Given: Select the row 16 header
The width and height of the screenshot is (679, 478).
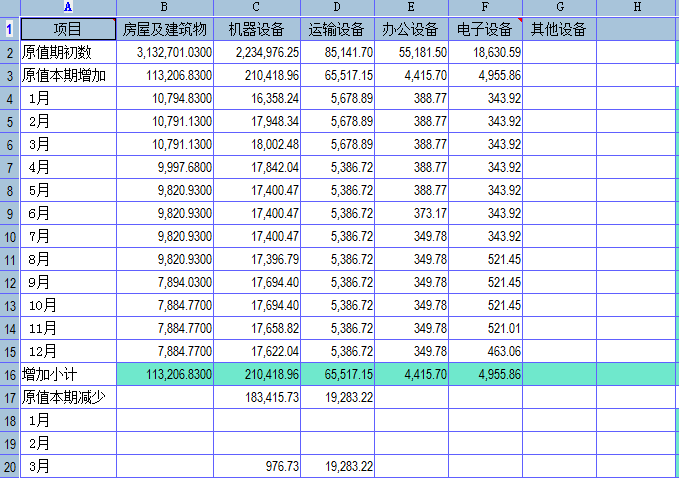Looking at the screenshot, I should pyautogui.click(x=8, y=374).
